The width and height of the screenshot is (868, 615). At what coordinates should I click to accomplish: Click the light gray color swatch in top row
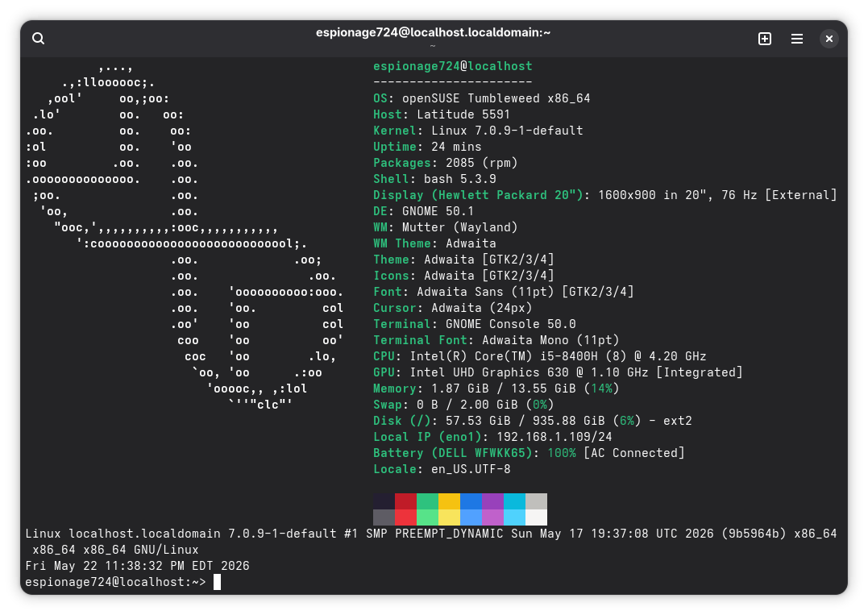point(536,501)
